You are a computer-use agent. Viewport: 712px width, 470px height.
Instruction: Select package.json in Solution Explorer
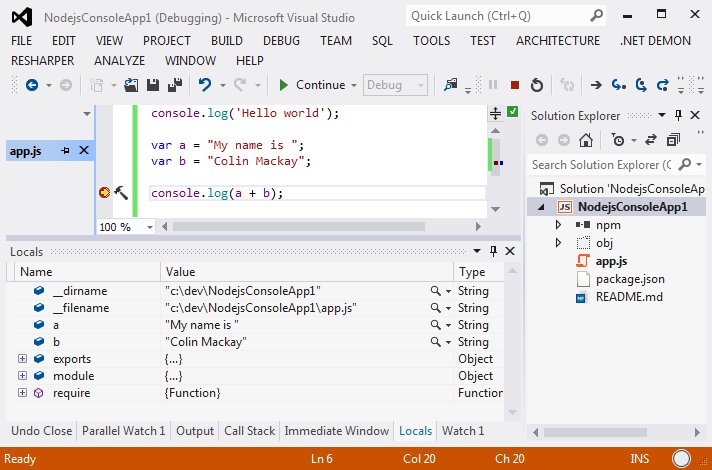[630, 279]
